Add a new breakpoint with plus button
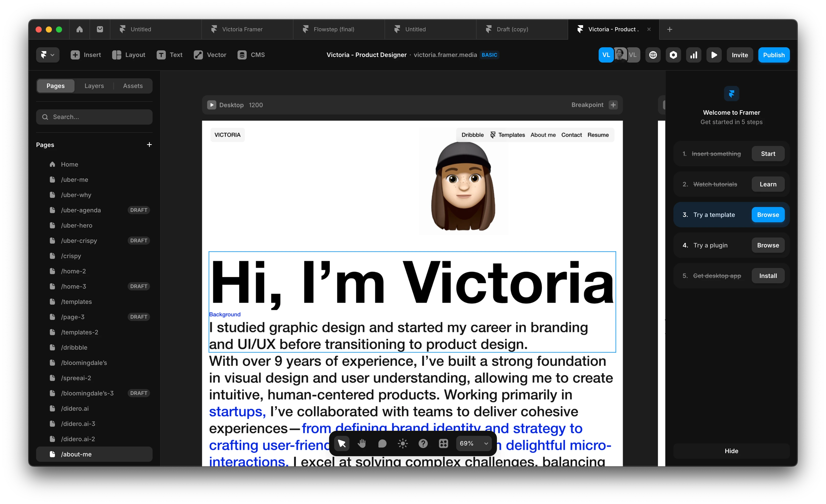This screenshot has height=504, width=826. [613, 105]
